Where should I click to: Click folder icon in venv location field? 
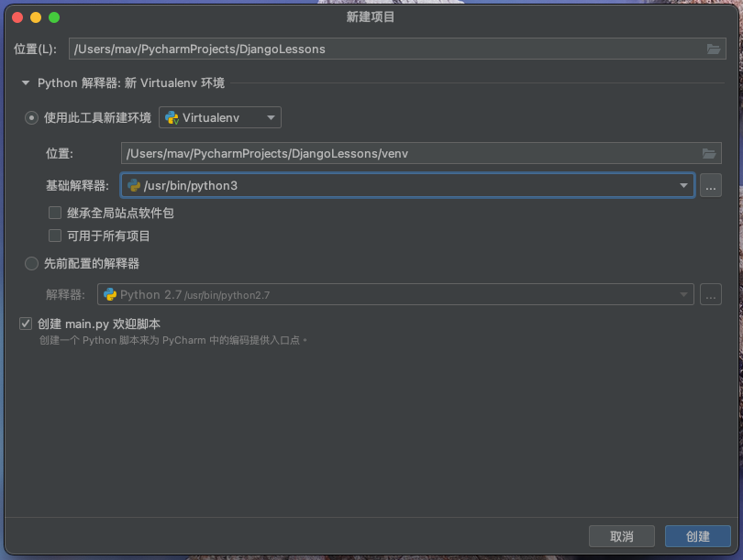point(708,153)
